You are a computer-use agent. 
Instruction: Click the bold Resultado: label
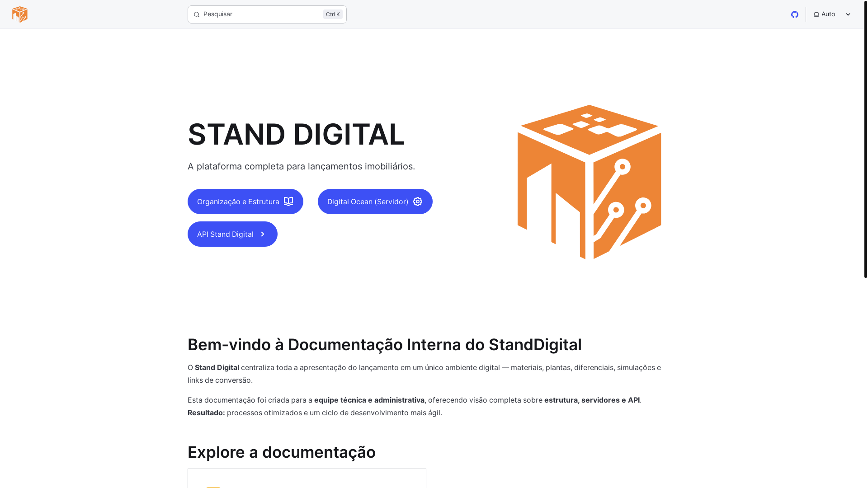[206, 413]
